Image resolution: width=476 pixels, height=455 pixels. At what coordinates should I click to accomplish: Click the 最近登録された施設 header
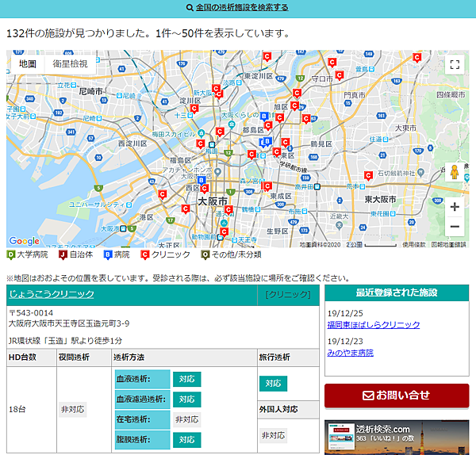397,292
